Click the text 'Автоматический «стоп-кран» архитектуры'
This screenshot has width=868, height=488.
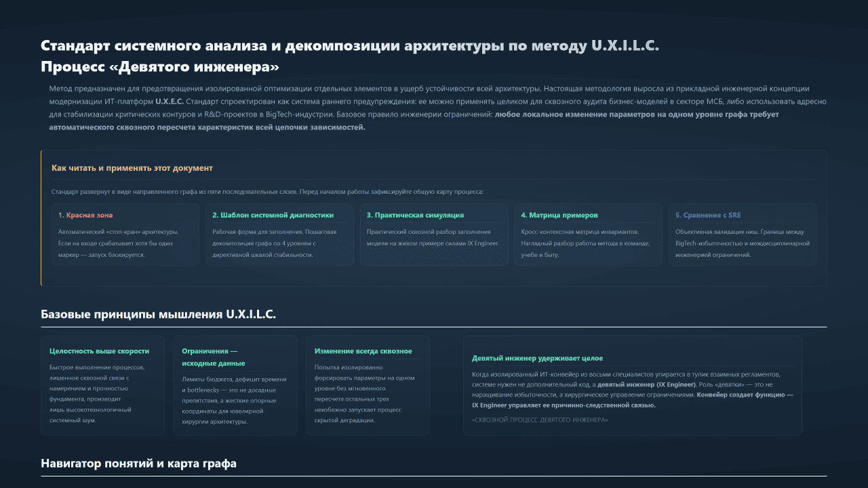pyautogui.click(x=118, y=232)
